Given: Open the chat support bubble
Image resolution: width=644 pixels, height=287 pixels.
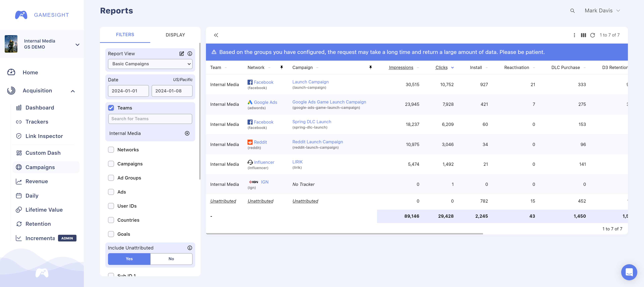Looking at the screenshot, I should pyautogui.click(x=629, y=272).
